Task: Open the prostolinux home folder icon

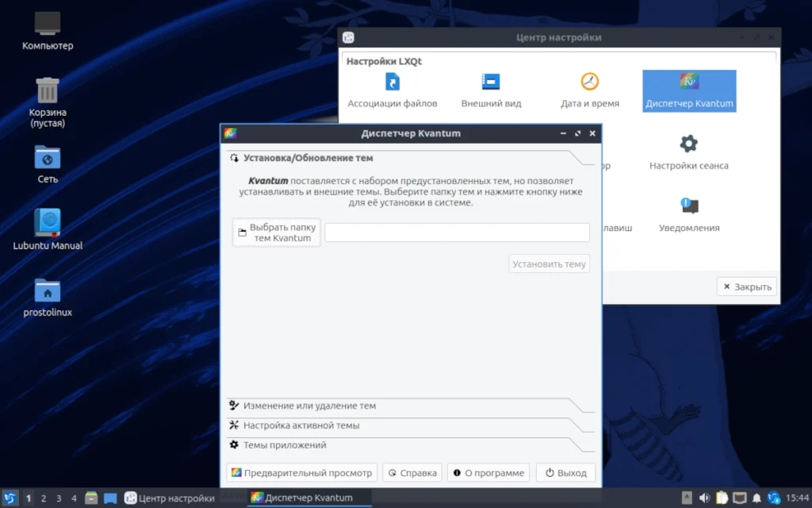Action: [47, 297]
